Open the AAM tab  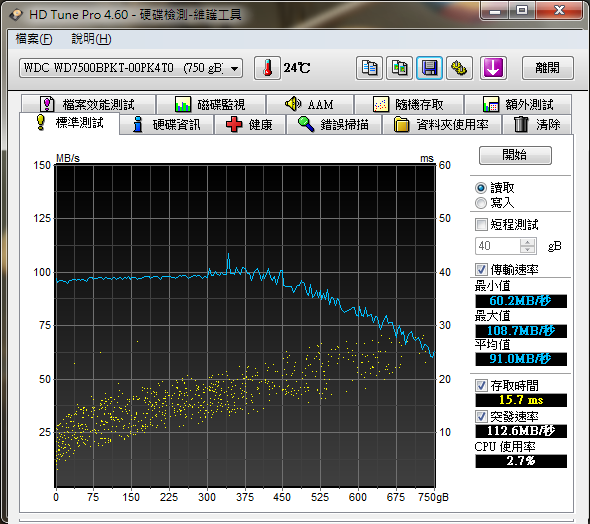pyautogui.click(x=310, y=104)
